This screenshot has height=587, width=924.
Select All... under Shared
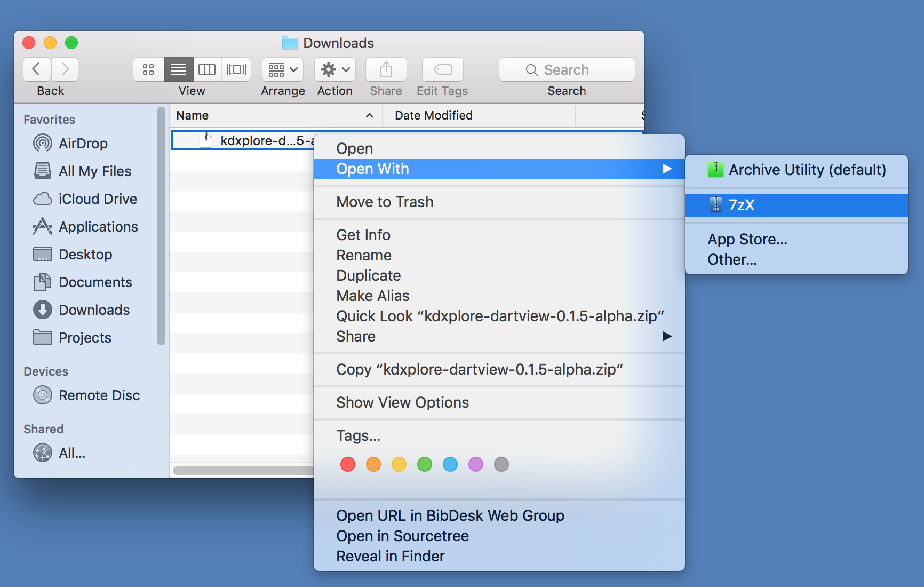coord(59,453)
